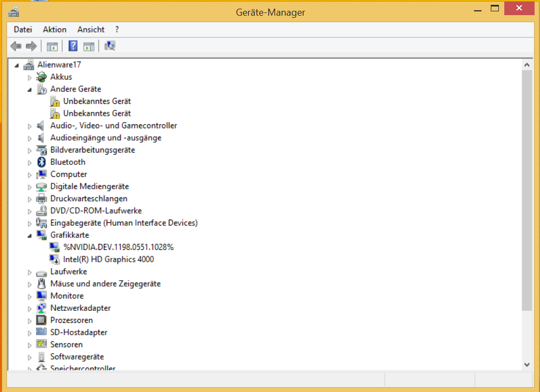
Task: Toggle the action pane toolbar icon
Action: pos(89,46)
